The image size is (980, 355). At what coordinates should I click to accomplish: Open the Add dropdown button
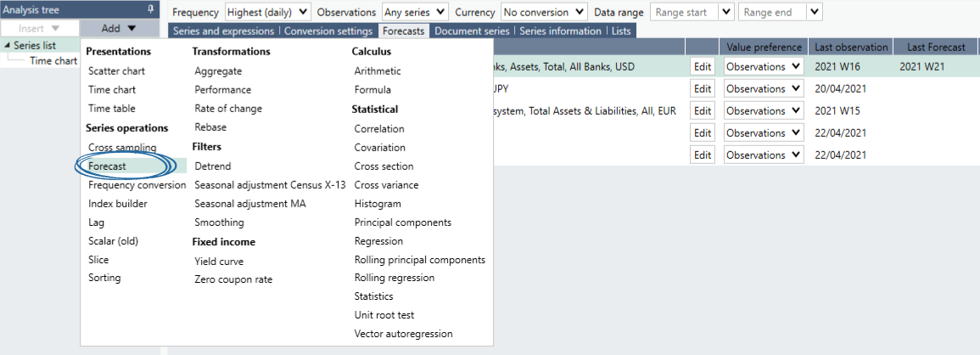point(119,28)
